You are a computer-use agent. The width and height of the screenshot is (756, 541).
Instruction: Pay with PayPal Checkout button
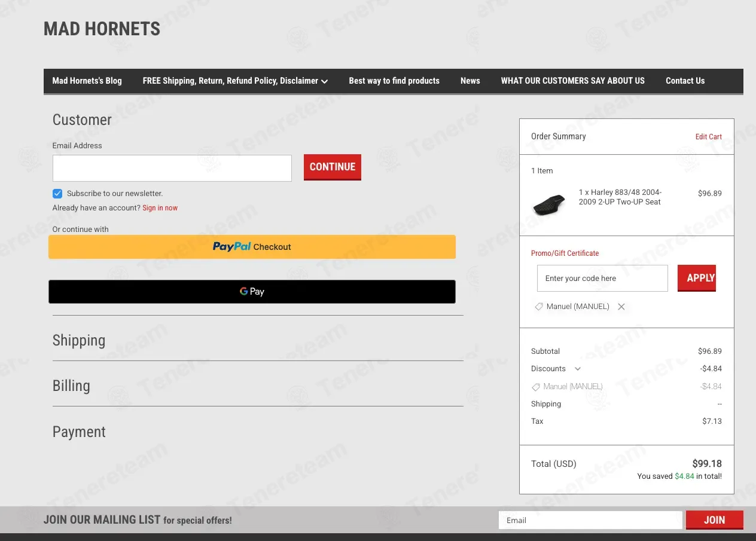pos(252,247)
